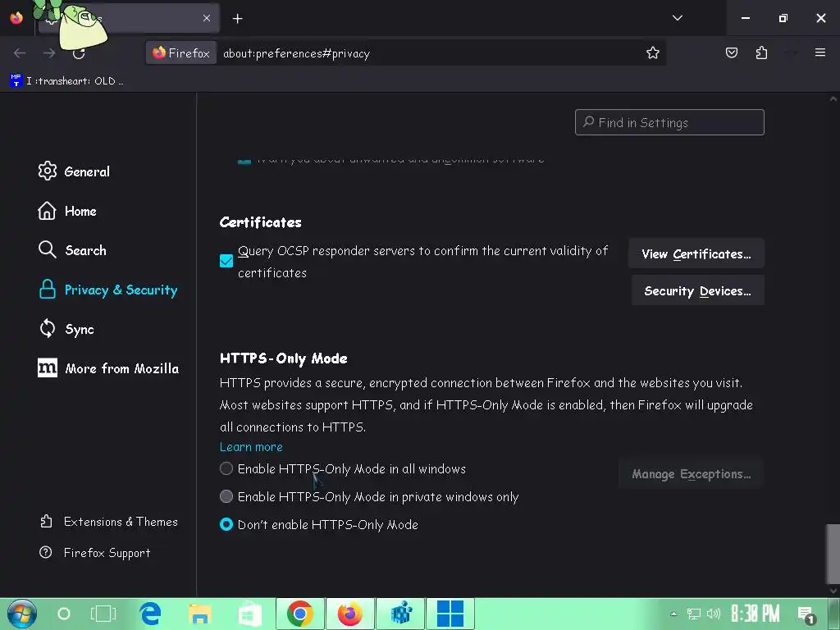Select Don't enable HTTPS-Only Mode
The height and width of the screenshot is (630, 840).
pos(226,524)
